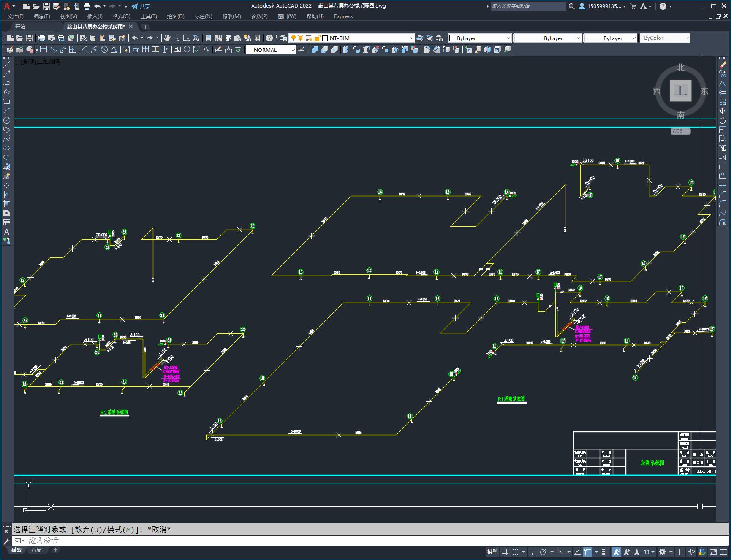
Task: Click the WCS label under the ViewCube
Action: (680, 131)
